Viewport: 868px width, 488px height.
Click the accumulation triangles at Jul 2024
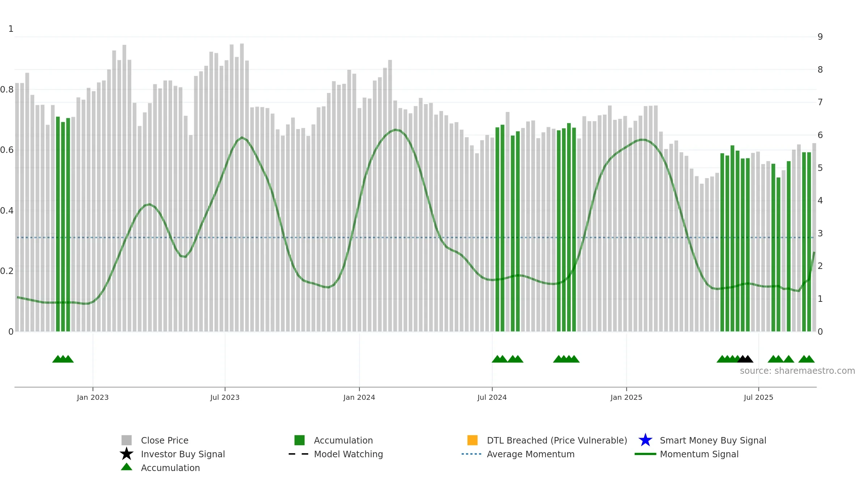507,359
